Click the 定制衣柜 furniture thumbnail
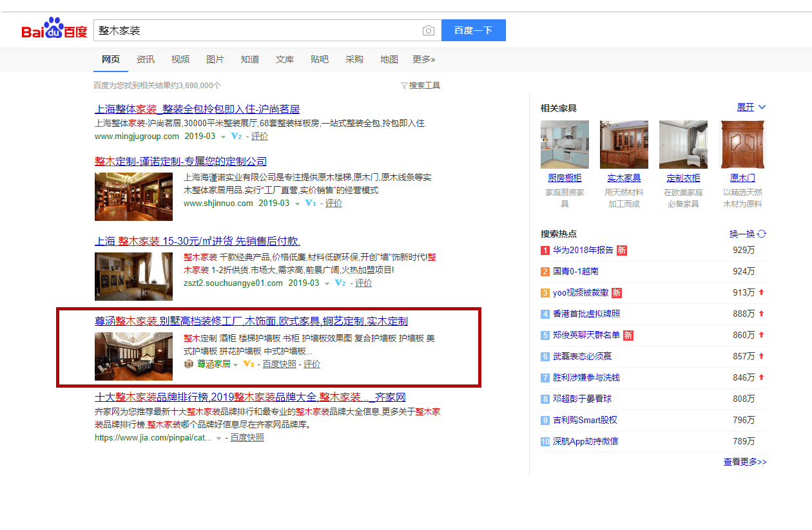The image size is (812, 530). pos(683,144)
